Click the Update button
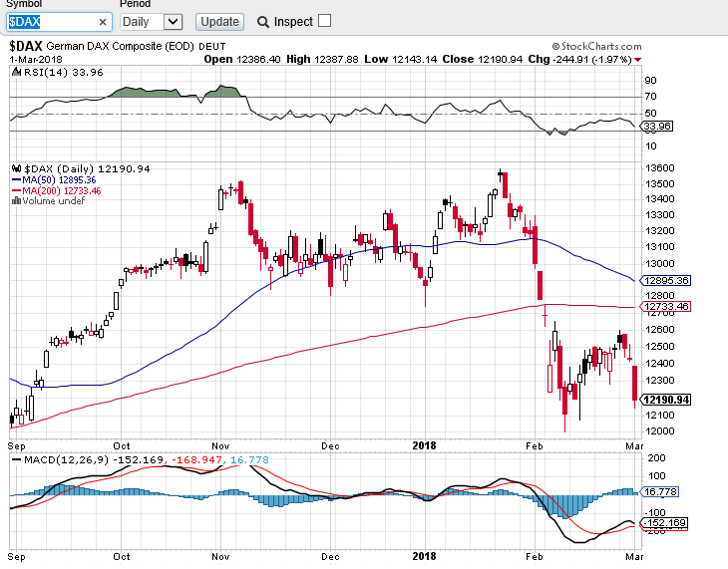 [219, 22]
